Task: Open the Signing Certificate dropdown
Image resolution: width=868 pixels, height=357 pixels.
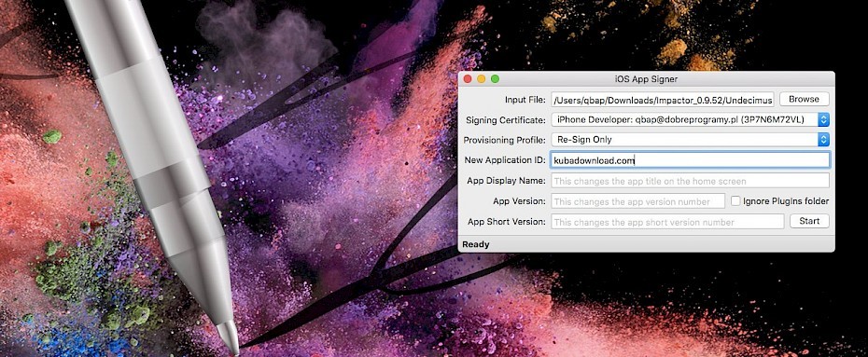Action: pos(690,119)
